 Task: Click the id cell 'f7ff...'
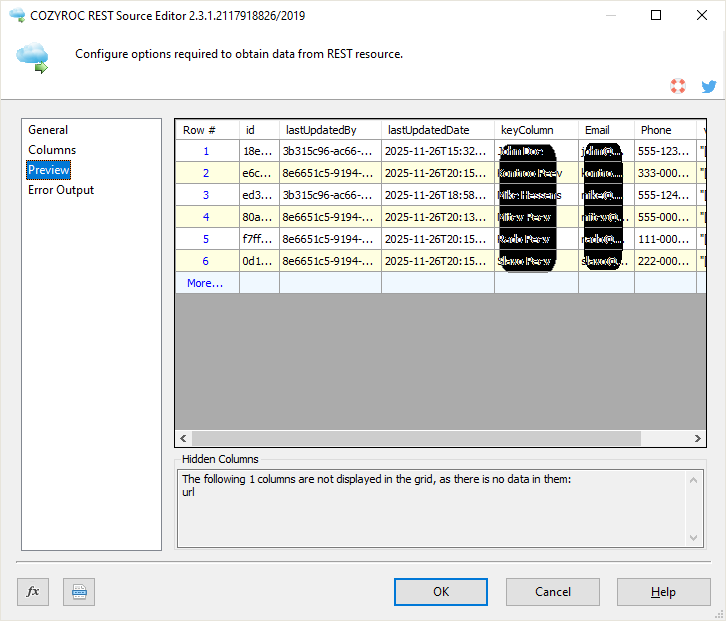coord(259,239)
